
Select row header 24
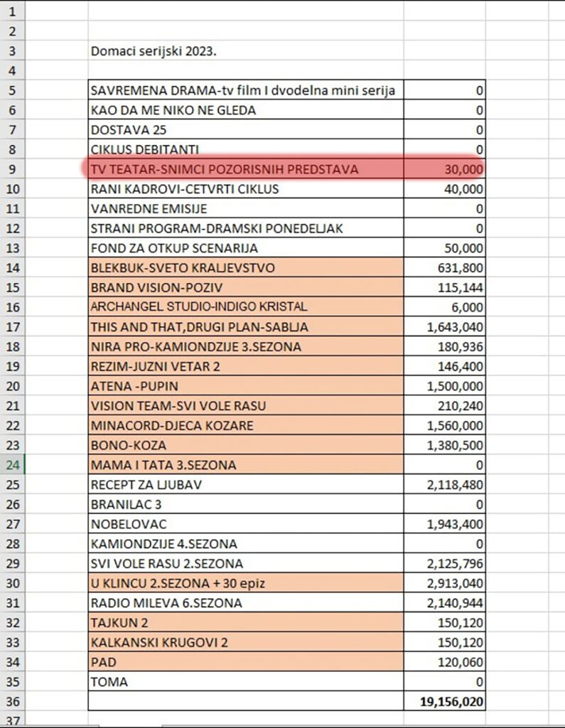[x=13, y=465]
